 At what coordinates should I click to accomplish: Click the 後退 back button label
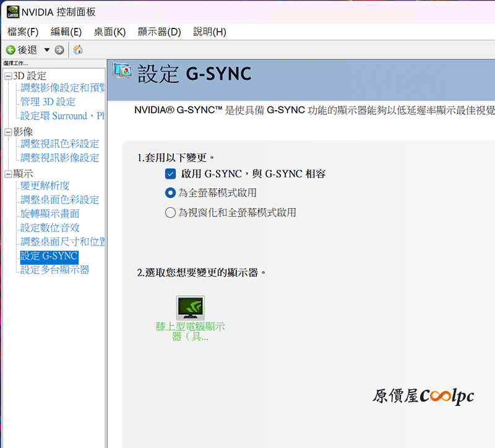click(27, 50)
